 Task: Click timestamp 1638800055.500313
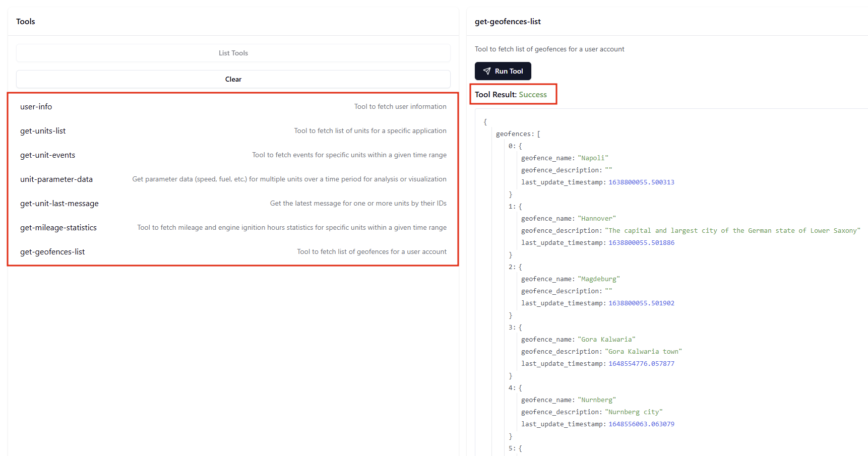pyautogui.click(x=641, y=182)
